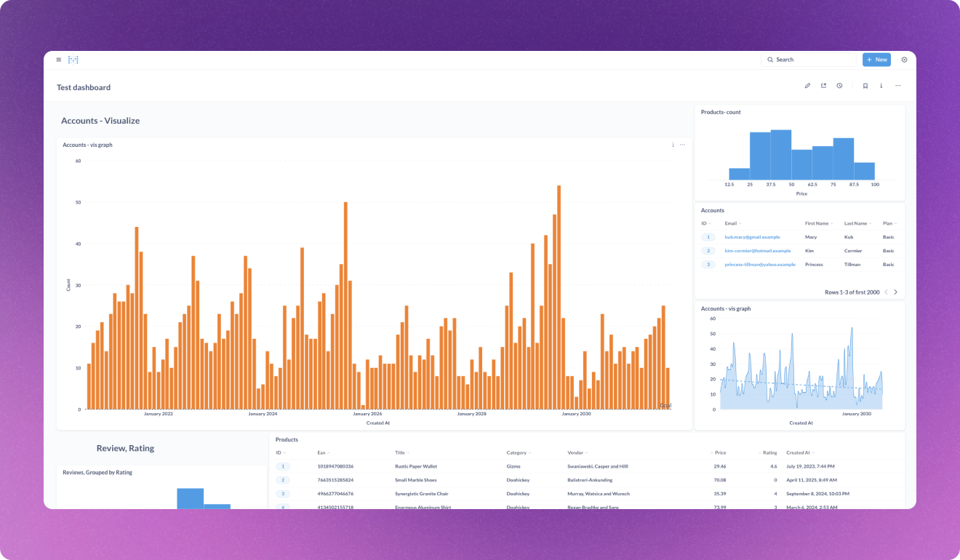Open dashboard more options ellipsis
This screenshot has height=560, width=960.
[898, 86]
